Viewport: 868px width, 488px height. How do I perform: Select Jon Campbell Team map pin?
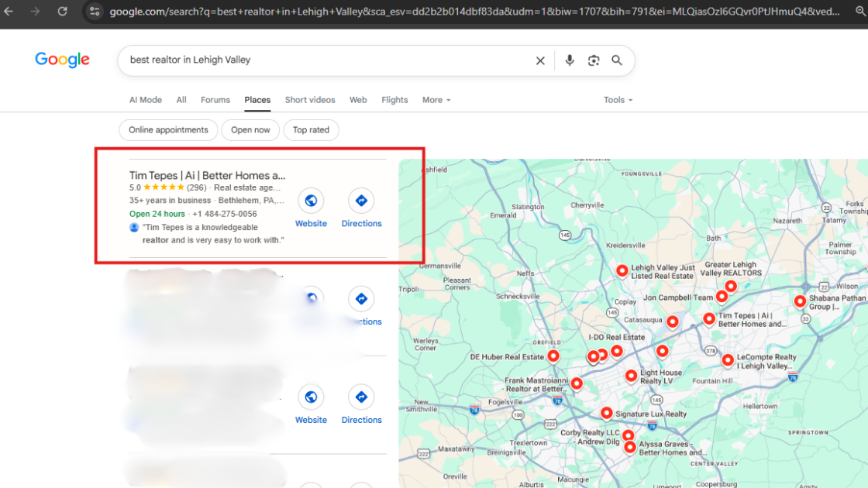coord(722,297)
